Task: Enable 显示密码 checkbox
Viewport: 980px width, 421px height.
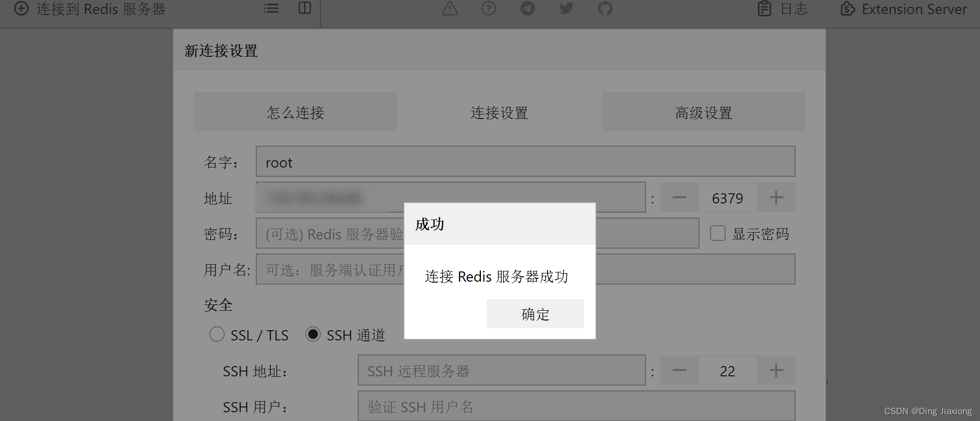Action: (x=718, y=233)
